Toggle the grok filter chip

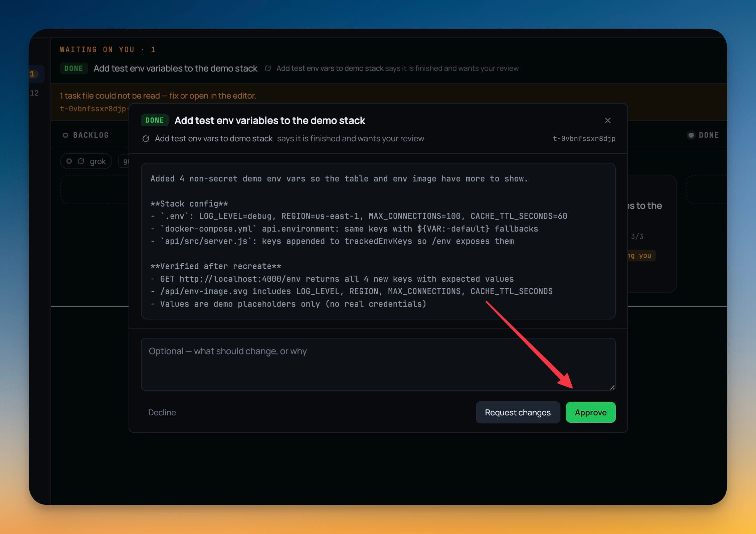pos(86,161)
